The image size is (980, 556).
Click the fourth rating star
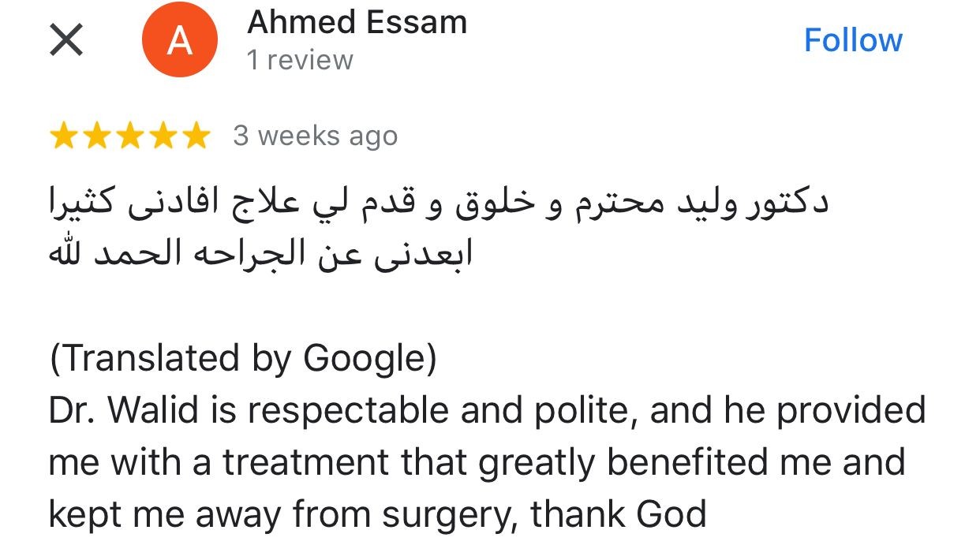[x=162, y=136]
